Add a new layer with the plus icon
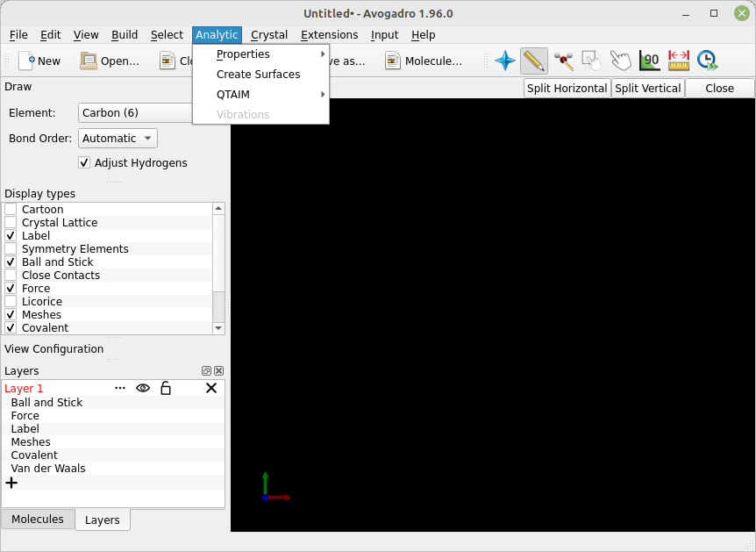756x552 pixels. pyautogui.click(x=11, y=482)
